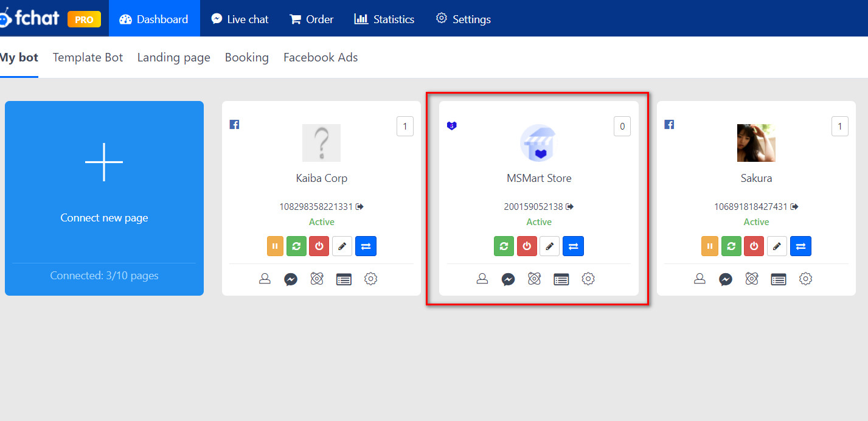
Task: Click MSMart Store counter badge showing 0
Action: tap(622, 127)
